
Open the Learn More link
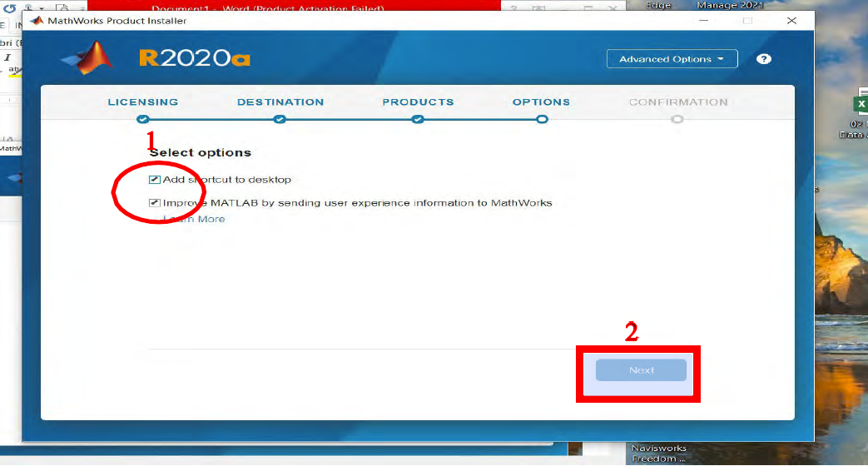click(x=196, y=219)
